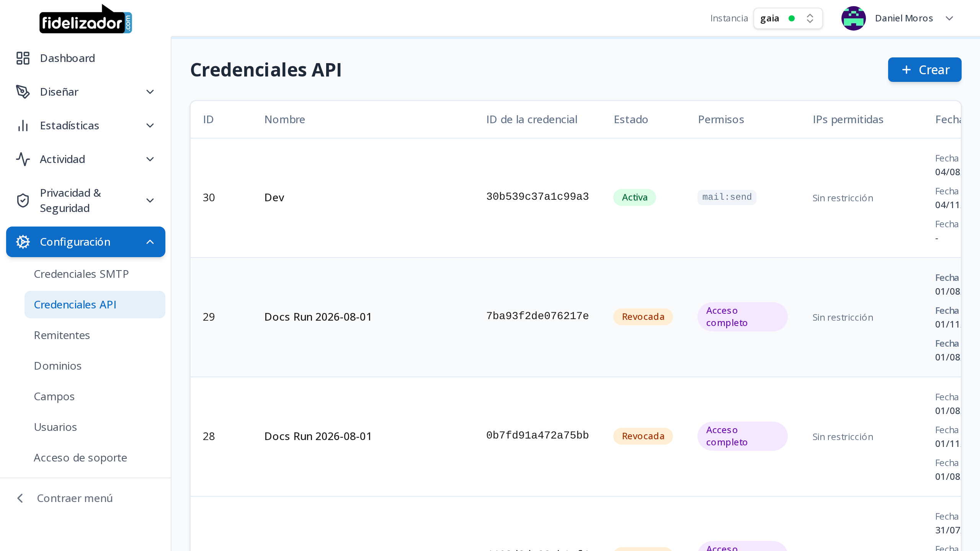980x551 pixels.
Task: Click the Crear button
Action: click(924, 70)
